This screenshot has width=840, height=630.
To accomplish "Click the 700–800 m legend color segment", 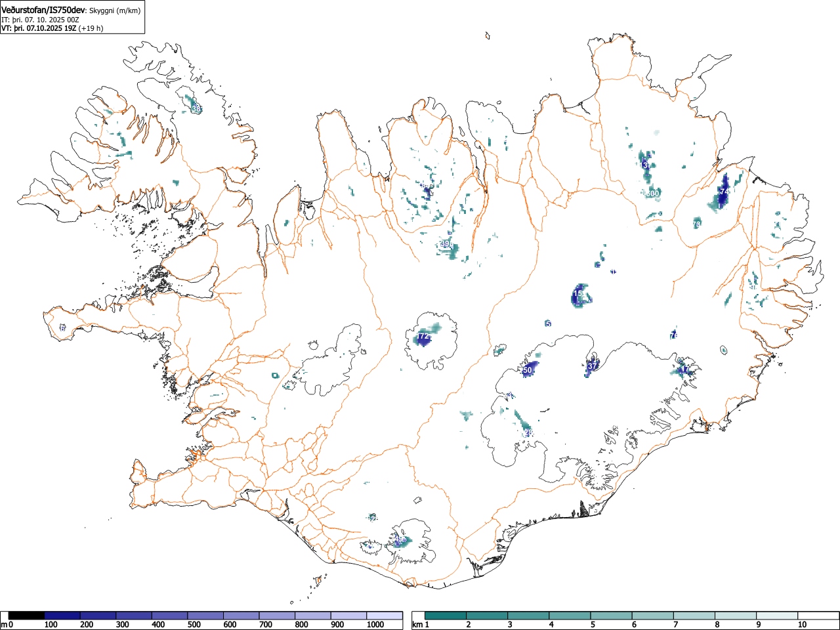I will click(x=277, y=616).
